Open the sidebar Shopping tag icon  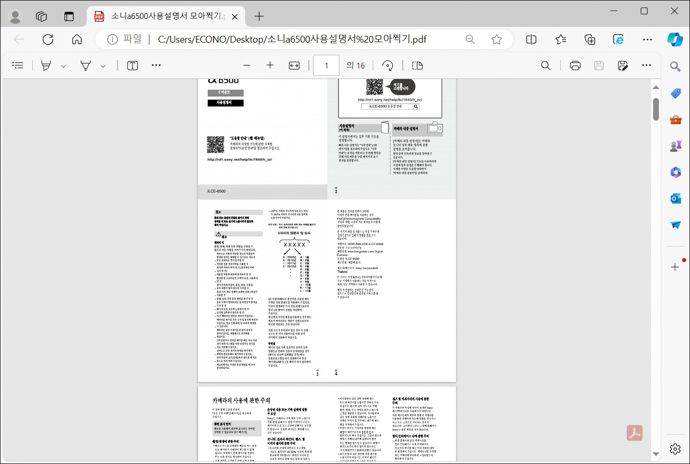[x=675, y=93]
